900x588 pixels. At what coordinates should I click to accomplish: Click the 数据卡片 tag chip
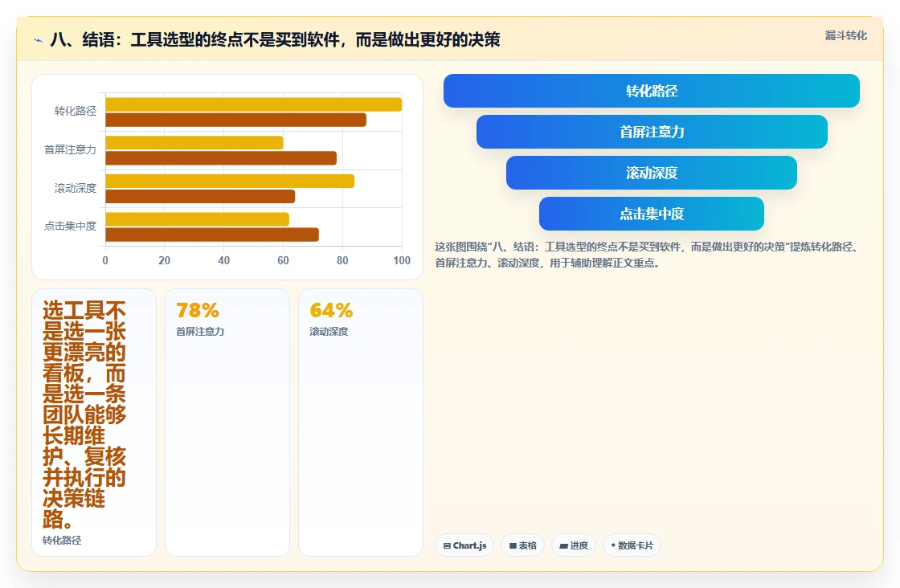632,545
